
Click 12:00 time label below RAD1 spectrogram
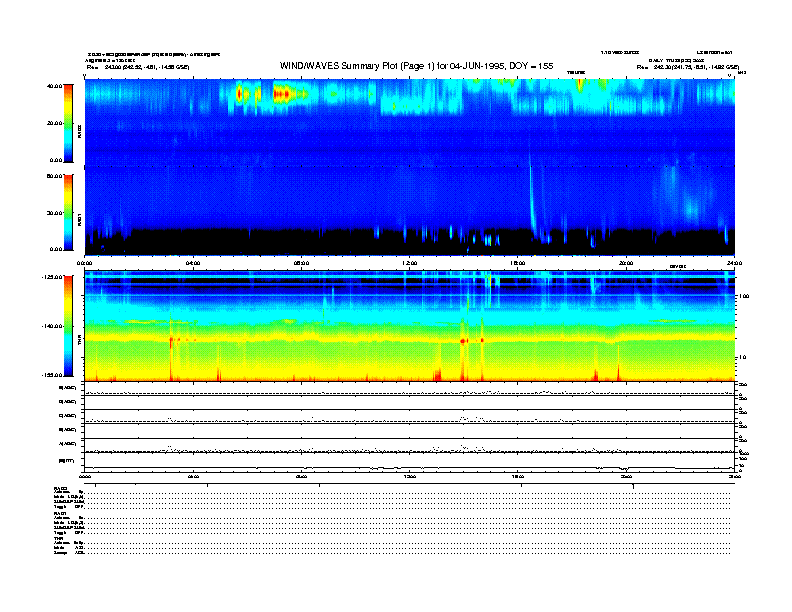410,263
